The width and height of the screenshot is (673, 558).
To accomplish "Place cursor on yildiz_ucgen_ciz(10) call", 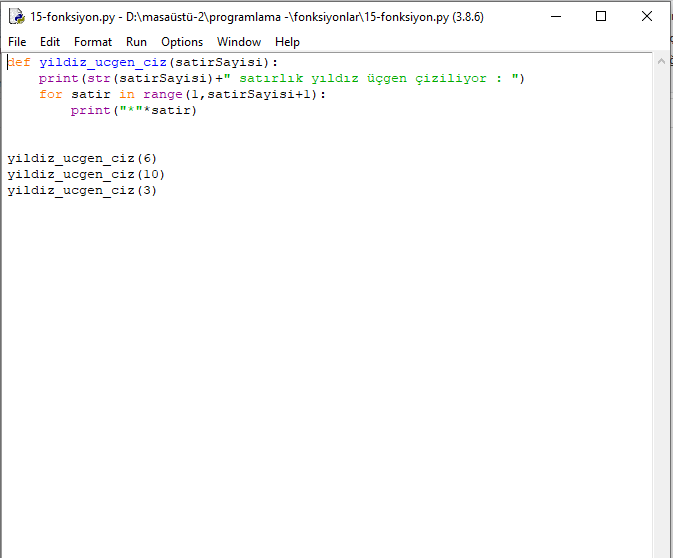I will click(x=86, y=174).
